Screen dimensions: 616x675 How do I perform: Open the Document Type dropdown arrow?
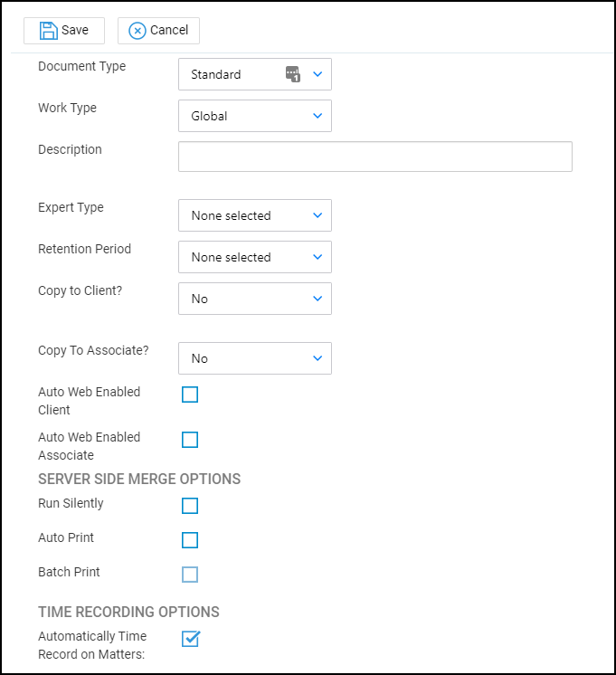317,74
